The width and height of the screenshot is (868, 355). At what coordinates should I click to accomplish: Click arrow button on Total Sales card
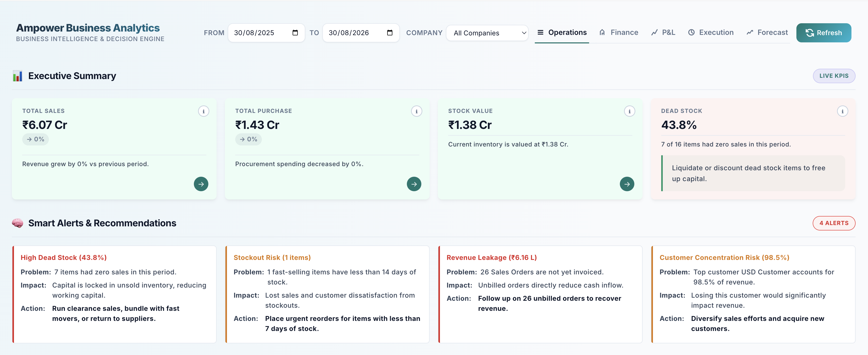coord(201,184)
